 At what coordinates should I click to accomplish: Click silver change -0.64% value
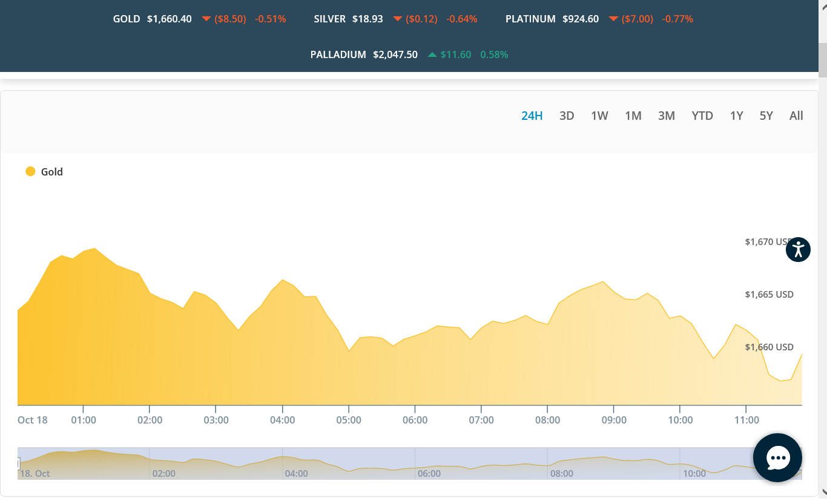[x=462, y=19]
